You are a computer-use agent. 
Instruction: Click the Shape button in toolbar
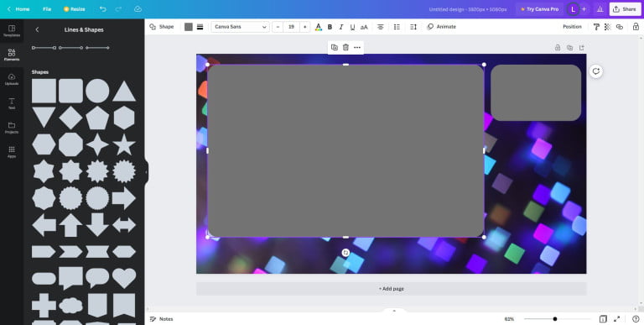[161, 27]
